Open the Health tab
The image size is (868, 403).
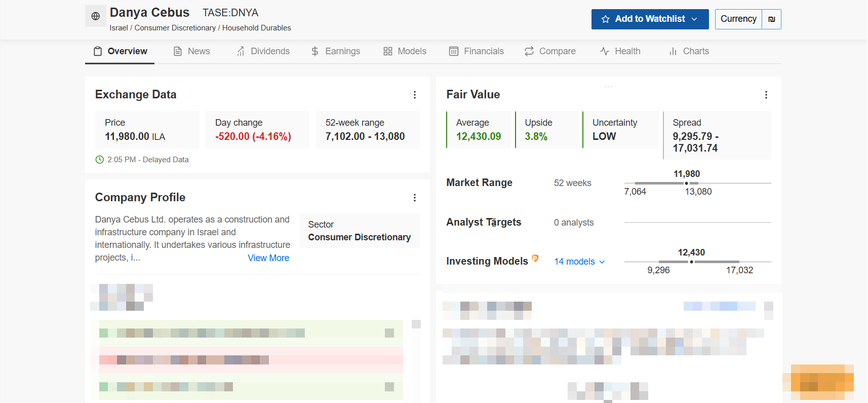[x=620, y=51]
